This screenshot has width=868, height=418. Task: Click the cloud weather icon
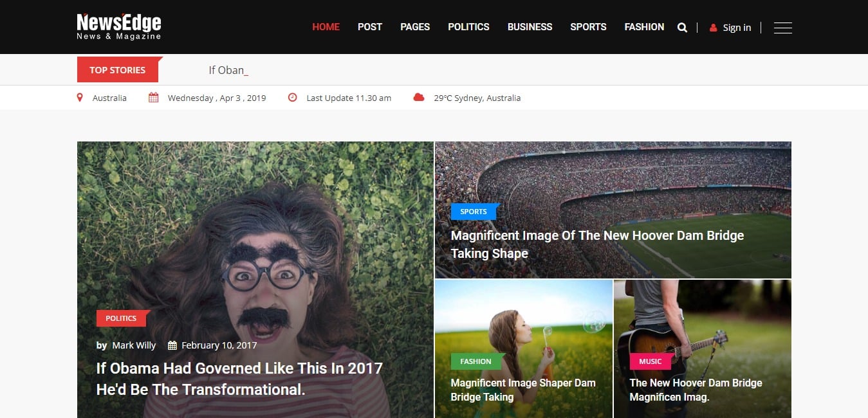(x=419, y=98)
